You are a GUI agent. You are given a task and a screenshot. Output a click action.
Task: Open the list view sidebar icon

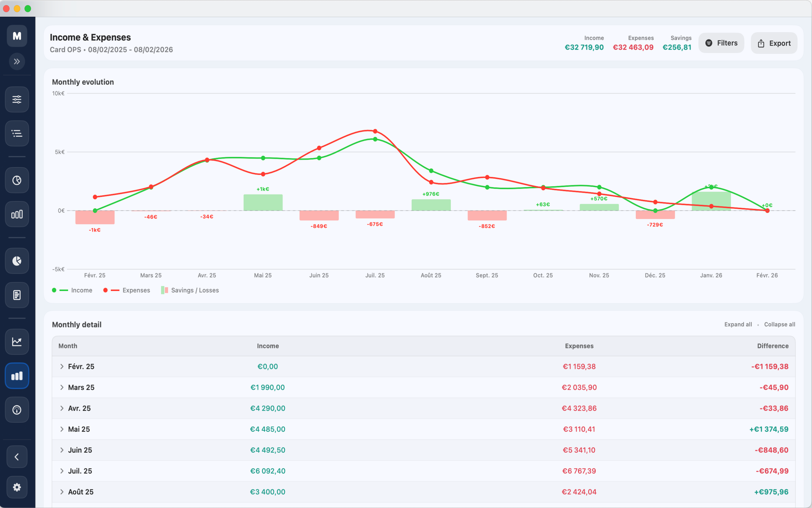[x=17, y=133]
